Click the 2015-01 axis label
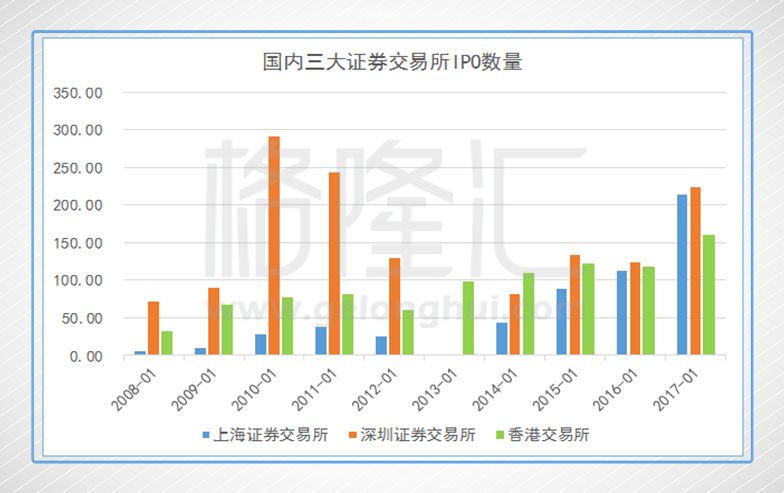 point(556,390)
